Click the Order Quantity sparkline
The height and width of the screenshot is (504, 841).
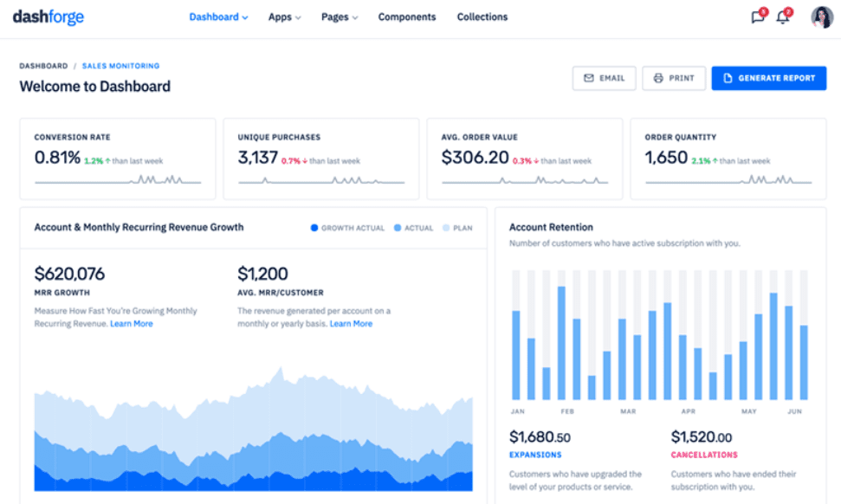(x=728, y=179)
